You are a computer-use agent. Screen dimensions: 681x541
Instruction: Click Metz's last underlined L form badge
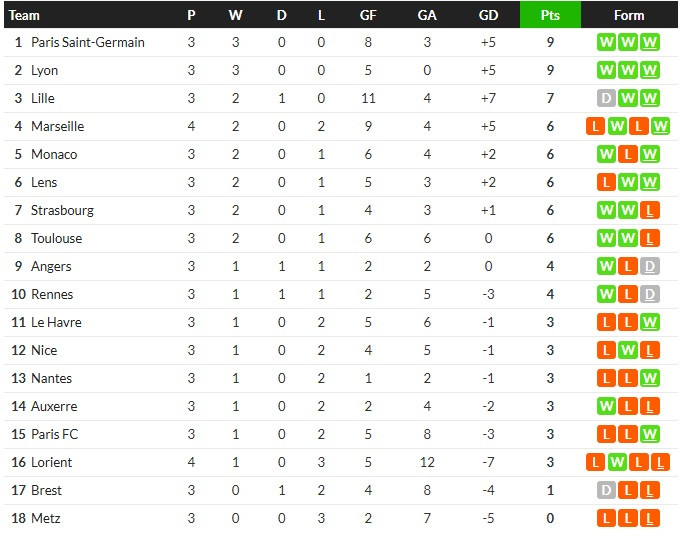coord(649,518)
